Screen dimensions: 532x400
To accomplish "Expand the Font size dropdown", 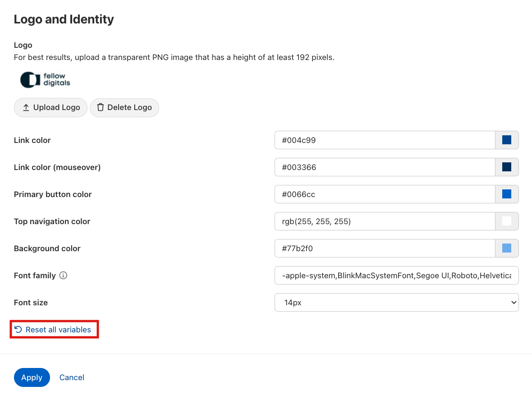I will [396, 303].
